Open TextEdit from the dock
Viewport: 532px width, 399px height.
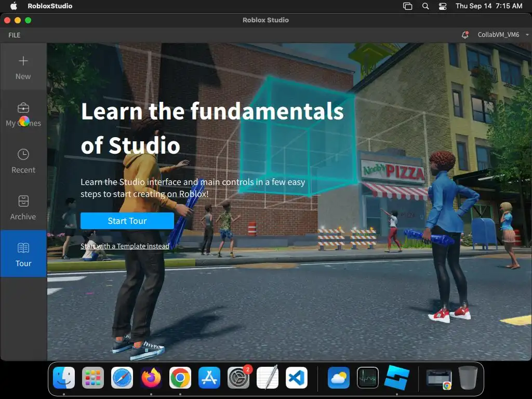(268, 378)
